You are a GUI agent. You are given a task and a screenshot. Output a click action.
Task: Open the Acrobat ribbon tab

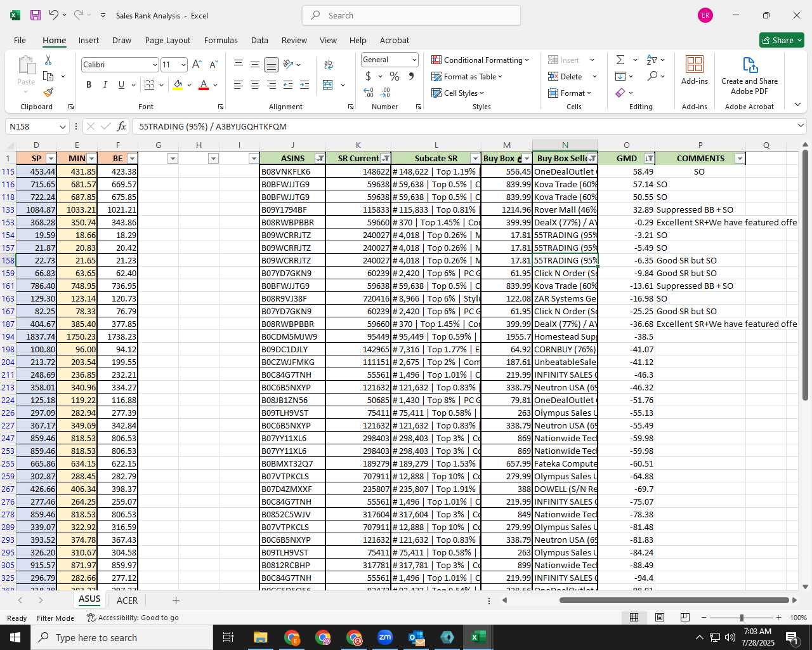(x=394, y=40)
